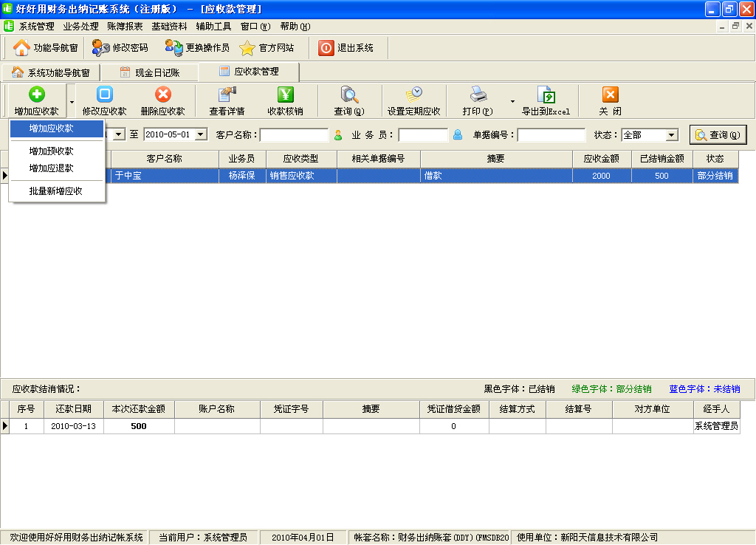
Task: Click the 设置定期应收 clock icon
Action: coord(413,95)
